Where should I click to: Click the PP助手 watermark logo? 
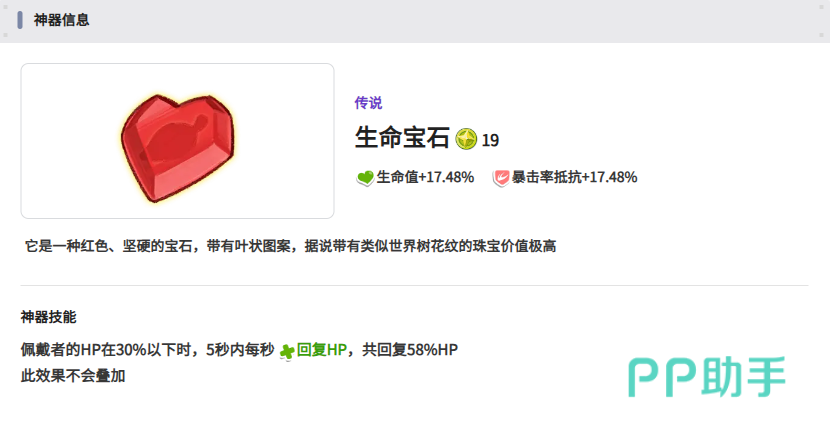[x=707, y=377]
